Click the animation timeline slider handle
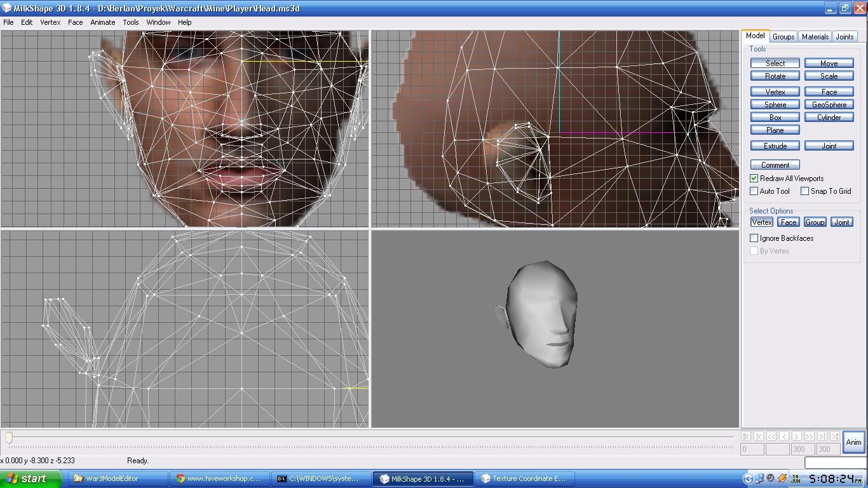This screenshot has width=868, height=488. point(9,438)
